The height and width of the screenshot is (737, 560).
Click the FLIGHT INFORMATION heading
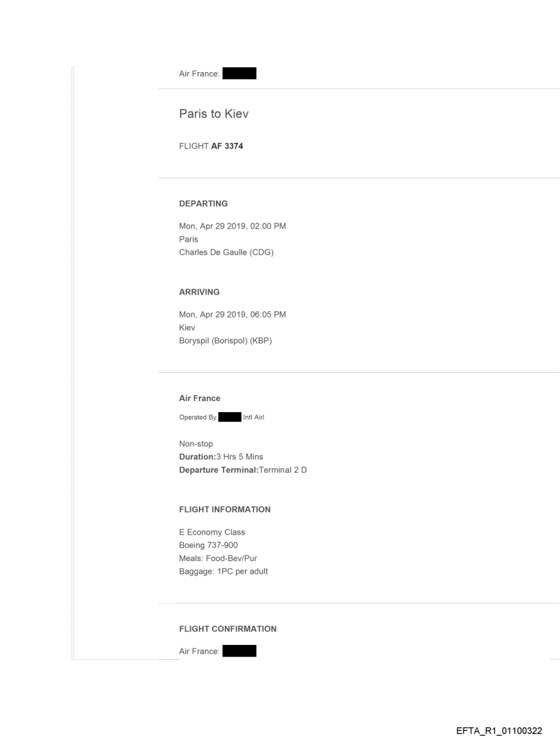pos(224,510)
